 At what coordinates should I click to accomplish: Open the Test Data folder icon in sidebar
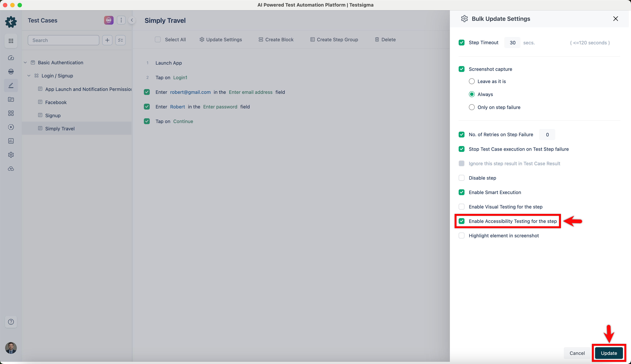coord(11,99)
